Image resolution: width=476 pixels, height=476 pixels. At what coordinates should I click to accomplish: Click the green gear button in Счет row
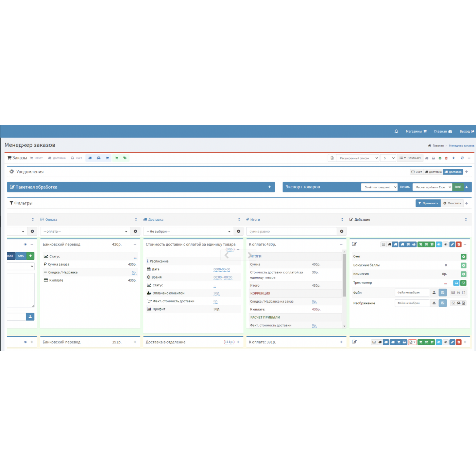[463, 257]
